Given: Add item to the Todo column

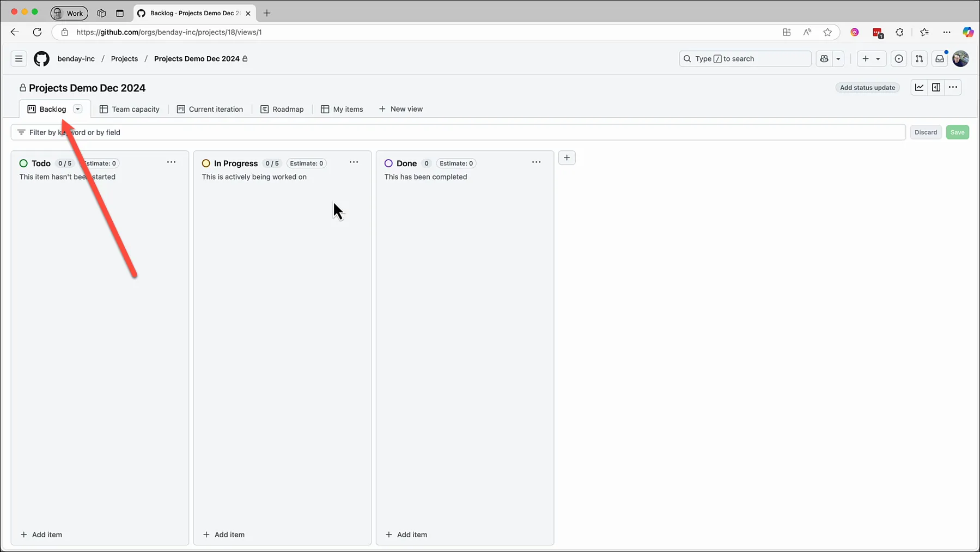Looking at the screenshot, I should 41,535.
